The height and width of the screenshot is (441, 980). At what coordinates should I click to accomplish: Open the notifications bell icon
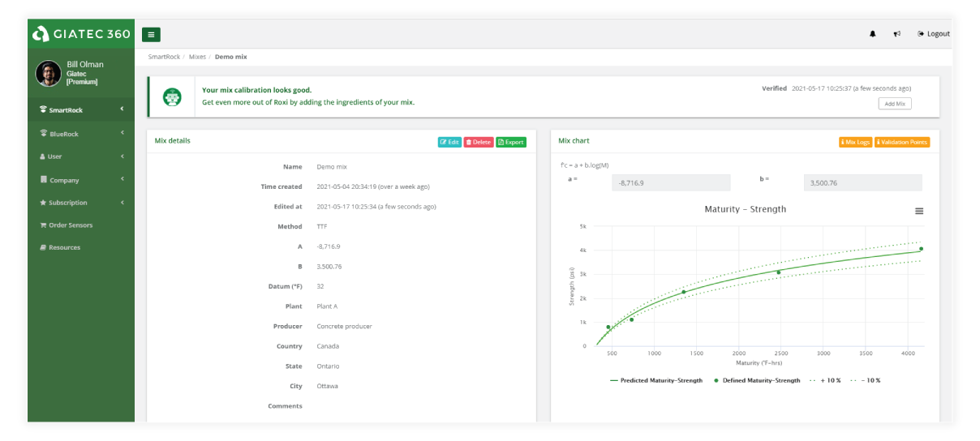point(873,34)
